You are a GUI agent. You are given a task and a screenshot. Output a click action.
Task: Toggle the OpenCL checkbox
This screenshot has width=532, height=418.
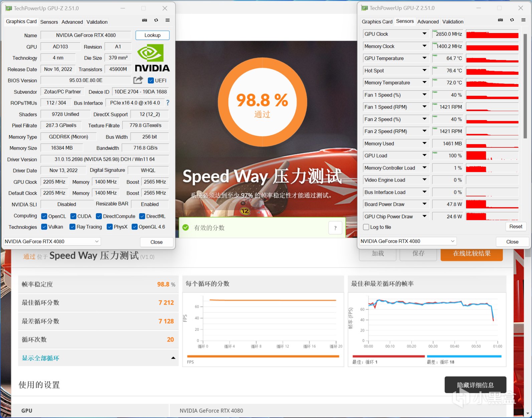pos(44,216)
